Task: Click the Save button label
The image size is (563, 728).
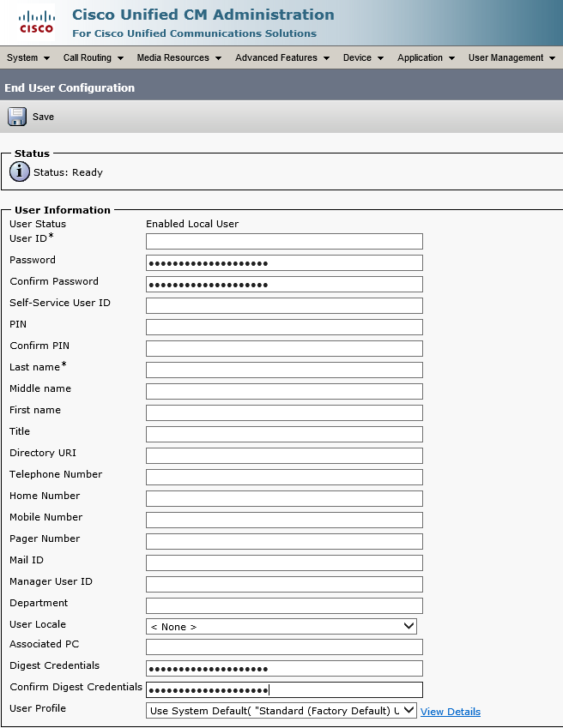Action: [x=43, y=117]
